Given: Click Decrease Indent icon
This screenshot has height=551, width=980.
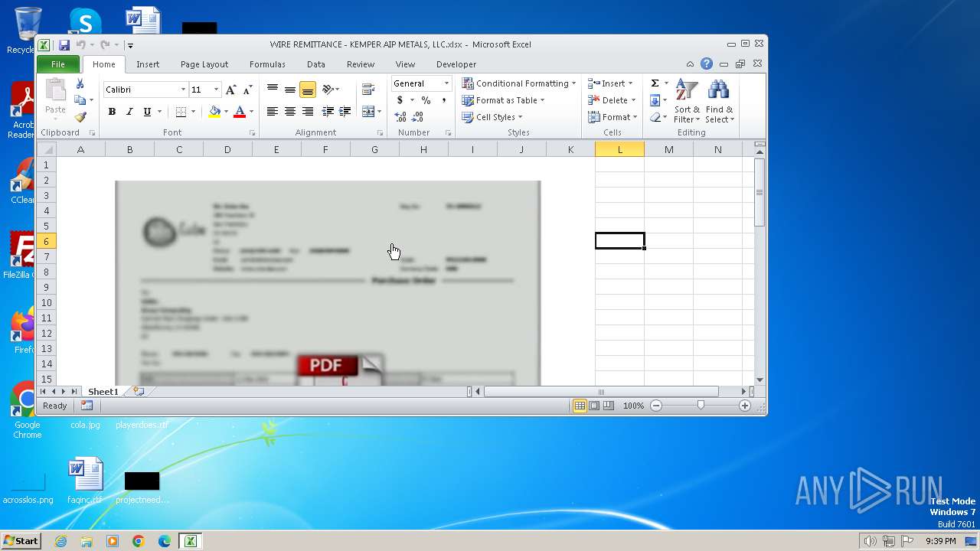Looking at the screenshot, I should (328, 112).
